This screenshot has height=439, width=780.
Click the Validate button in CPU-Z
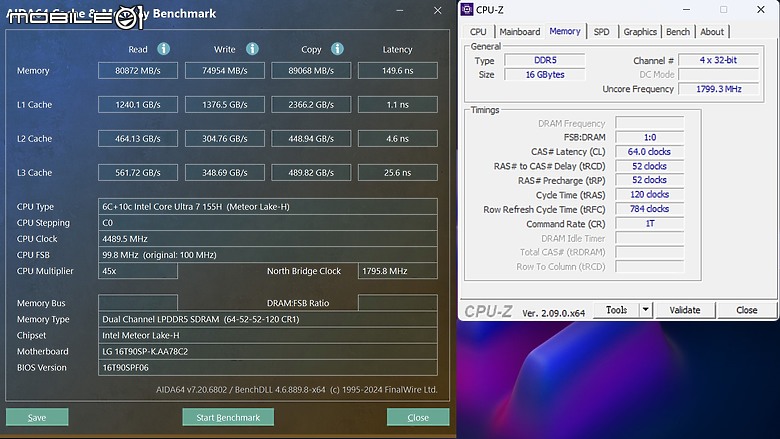pos(685,310)
